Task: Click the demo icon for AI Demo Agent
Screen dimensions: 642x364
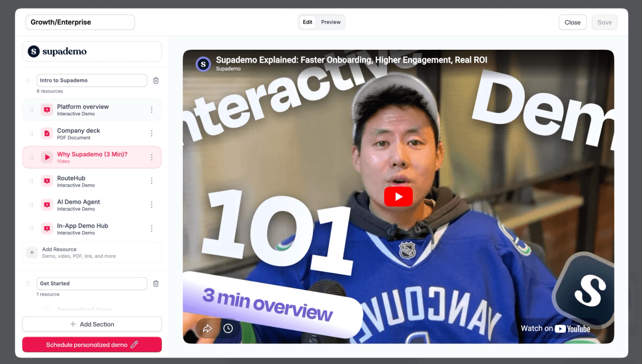Action: tap(47, 205)
